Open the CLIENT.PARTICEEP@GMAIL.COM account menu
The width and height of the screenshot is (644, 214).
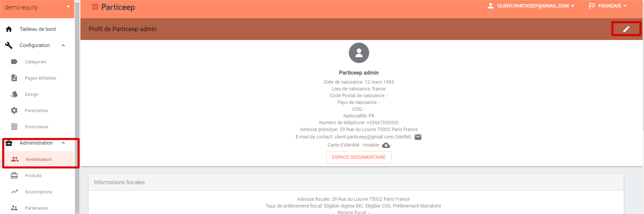pyautogui.click(x=531, y=6)
